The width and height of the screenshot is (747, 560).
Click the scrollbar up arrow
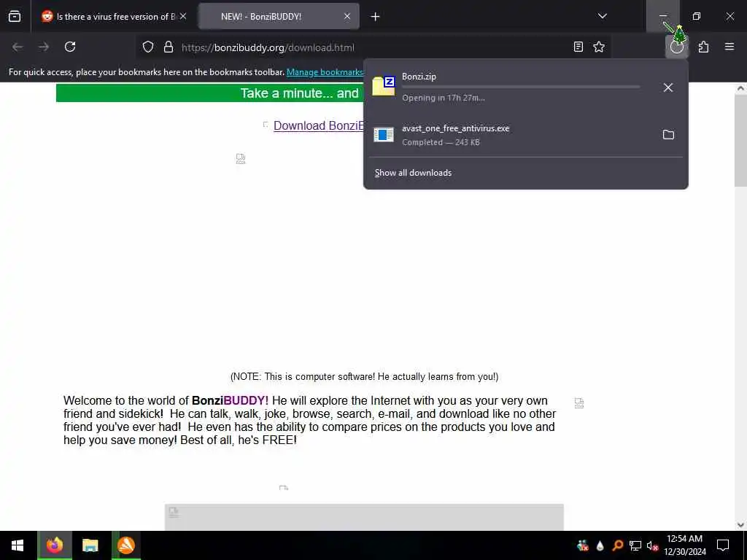(x=740, y=88)
